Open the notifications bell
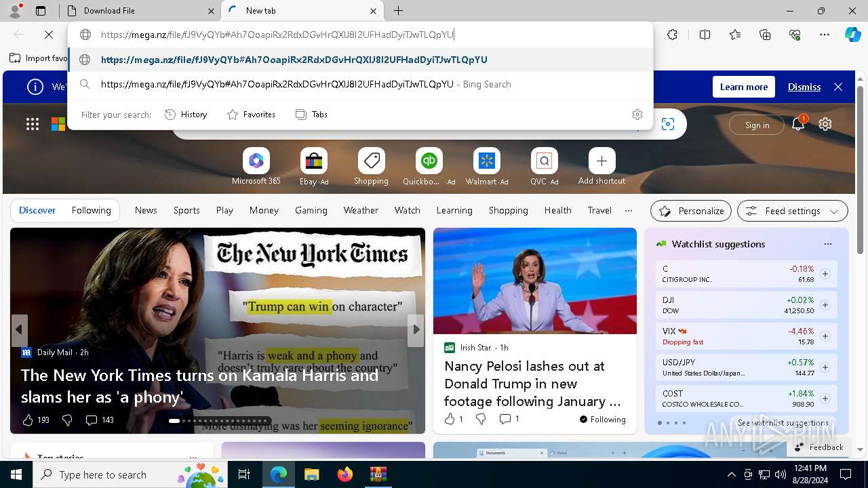The height and width of the screenshot is (488, 868). (798, 124)
